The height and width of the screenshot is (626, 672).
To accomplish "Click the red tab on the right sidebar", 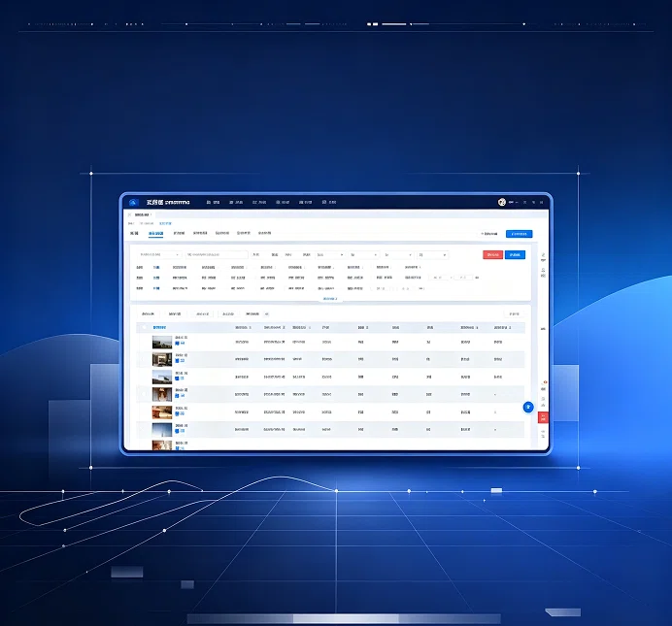I will pyautogui.click(x=543, y=417).
